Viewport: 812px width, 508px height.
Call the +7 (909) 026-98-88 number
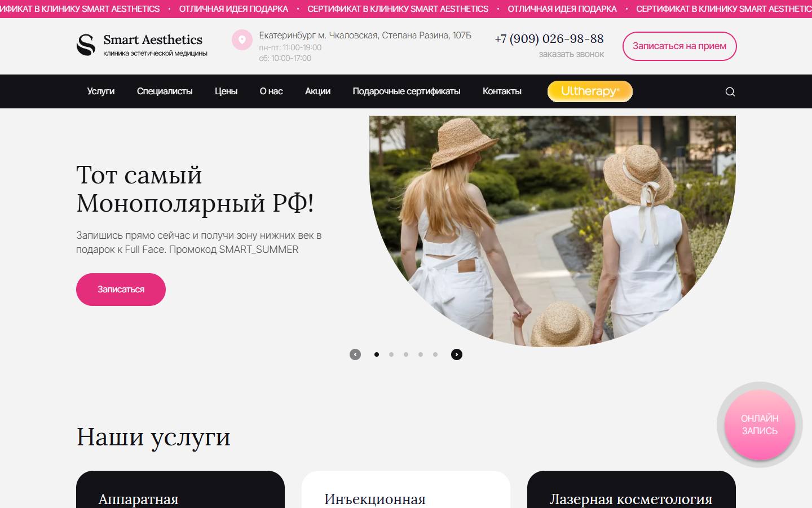(x=549, y=39)
